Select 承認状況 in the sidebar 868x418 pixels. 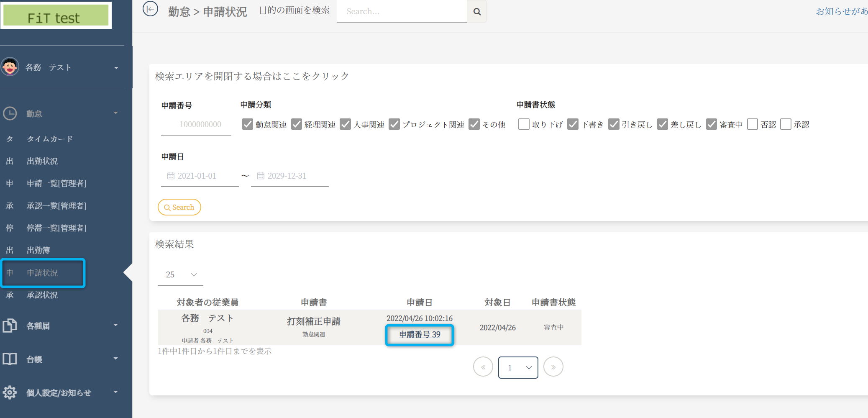[x=42, y=295]
